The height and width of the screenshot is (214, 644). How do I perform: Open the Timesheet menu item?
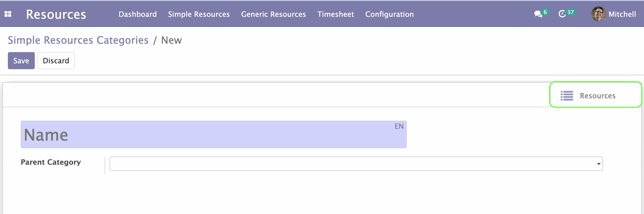pos(335,14)
